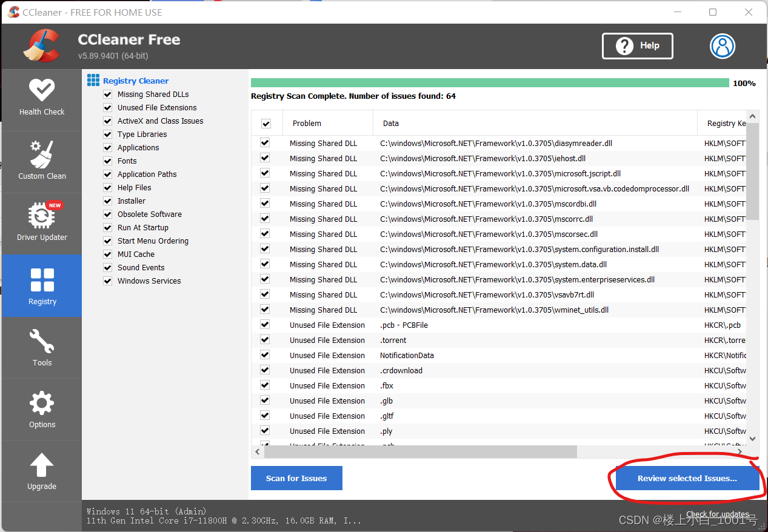Image resolution: width=768 pixels, height=532 pixels.
Task: Toggle the Help Files checkbox
Action: (x=108, y=188)
